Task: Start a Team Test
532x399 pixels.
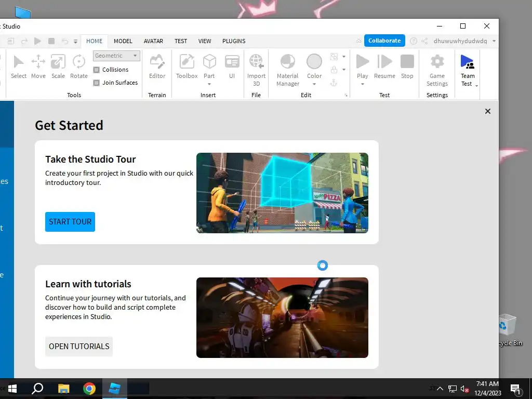Action: [x=467, y=70]
